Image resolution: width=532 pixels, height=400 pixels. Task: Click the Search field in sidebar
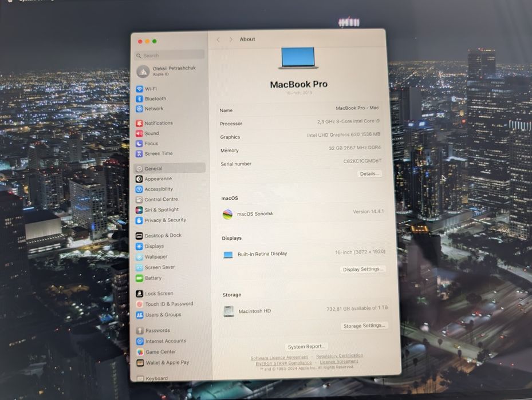(170, 56)
